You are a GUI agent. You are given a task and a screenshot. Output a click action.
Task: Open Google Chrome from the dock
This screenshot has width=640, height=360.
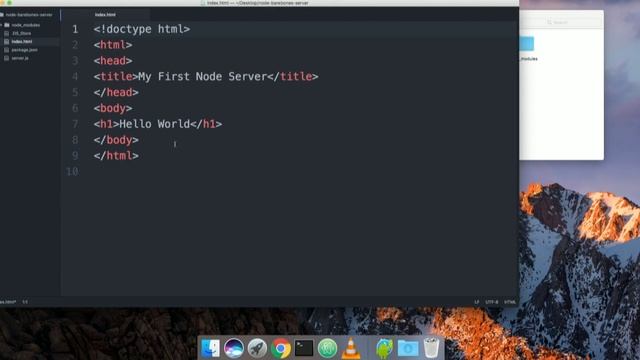(x=281, y=348)
